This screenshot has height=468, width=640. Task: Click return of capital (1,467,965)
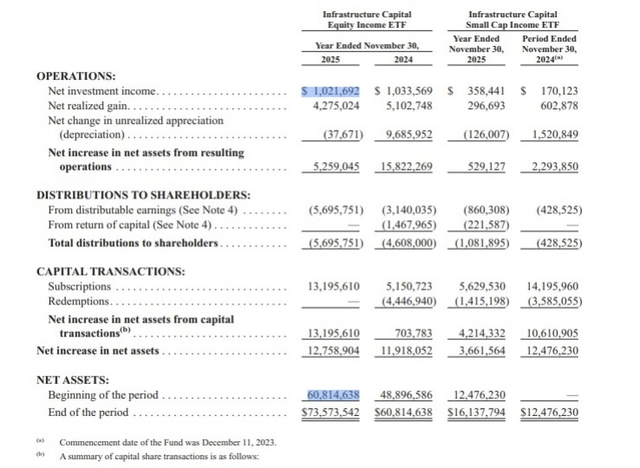pyautogui.click(x=409, y=225)
